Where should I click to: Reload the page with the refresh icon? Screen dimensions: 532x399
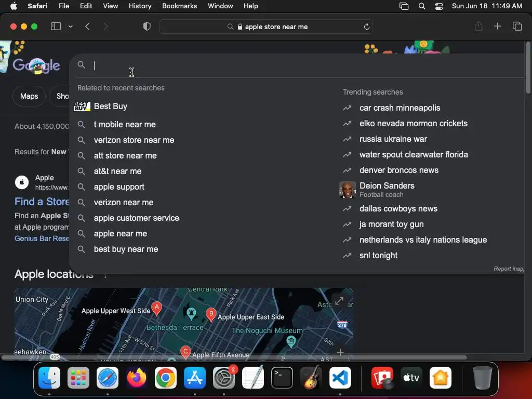point(366,26)
